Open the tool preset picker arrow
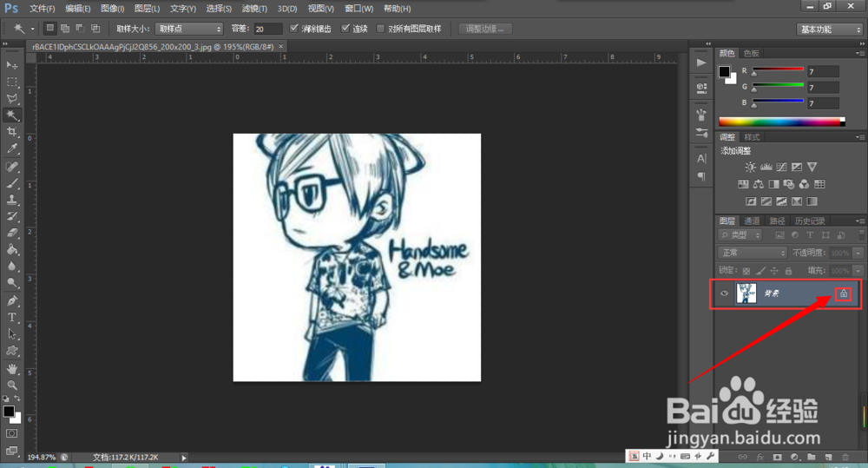 click(x=33, y=29)
